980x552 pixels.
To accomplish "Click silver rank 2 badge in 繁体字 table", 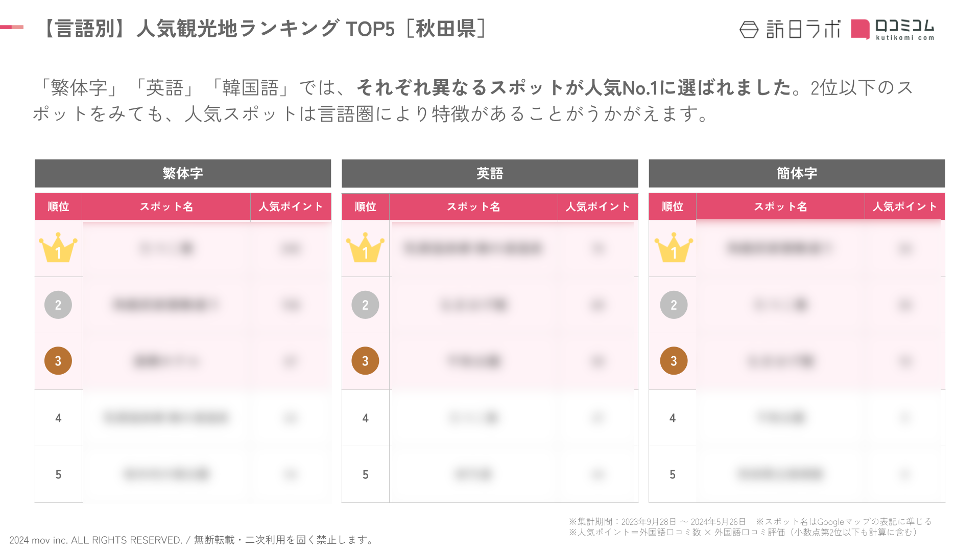I will point(58,305).
